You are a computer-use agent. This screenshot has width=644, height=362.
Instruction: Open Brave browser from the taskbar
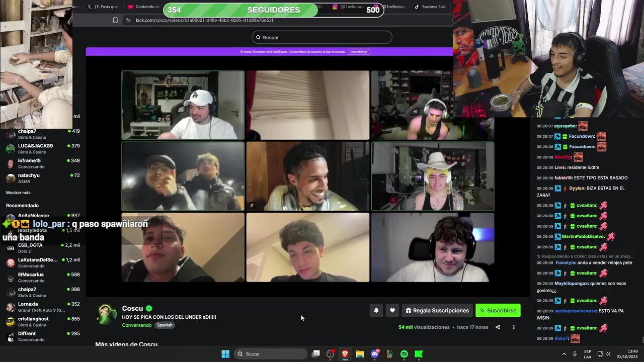pos(345,354)
